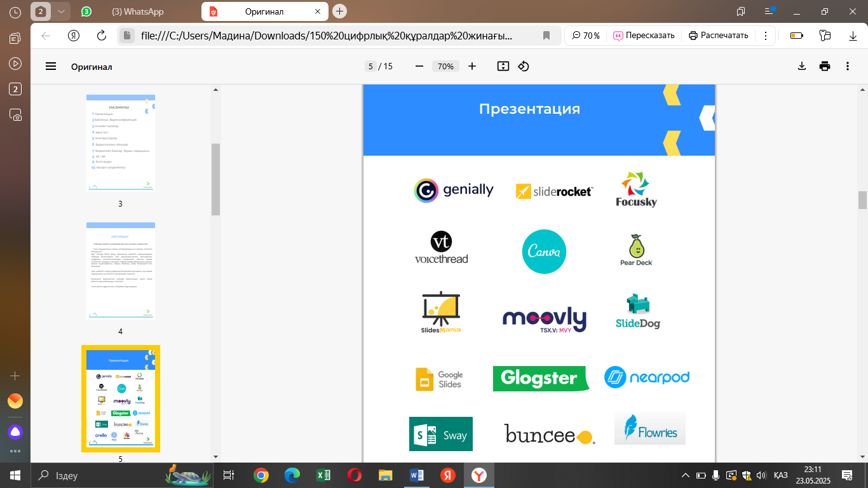Open browser history clock icon
This screenshot has height=488, width=868.
pos(16,11)
